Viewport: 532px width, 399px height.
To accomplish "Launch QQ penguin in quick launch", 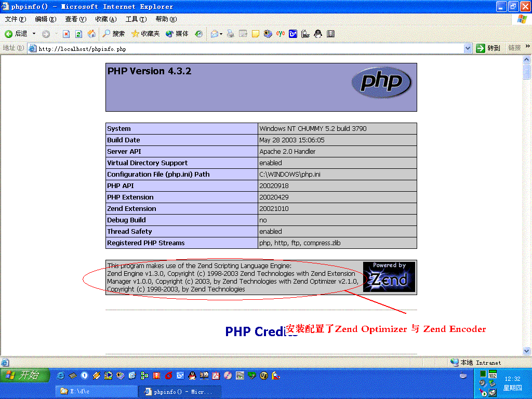I will tap(192, 376).
